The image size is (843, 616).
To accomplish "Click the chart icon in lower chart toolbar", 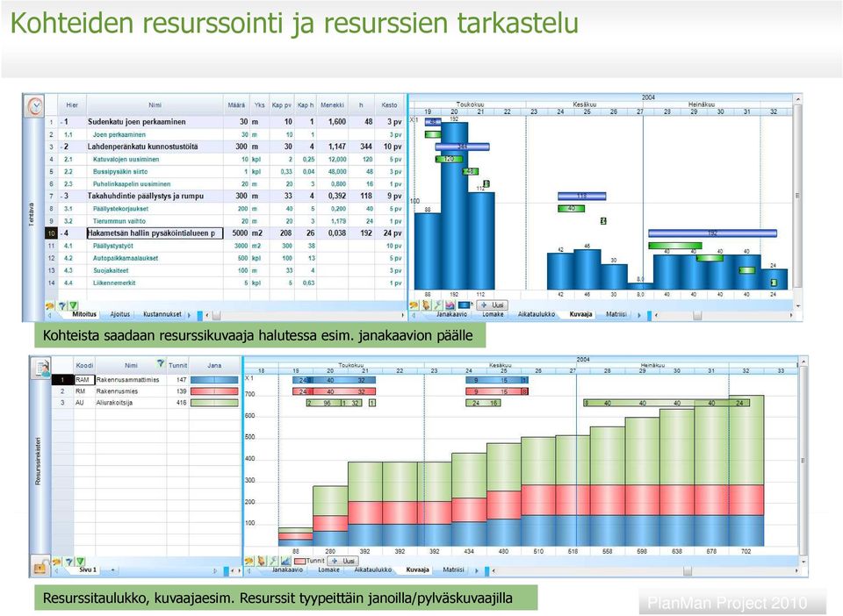I will click(285, 561).
